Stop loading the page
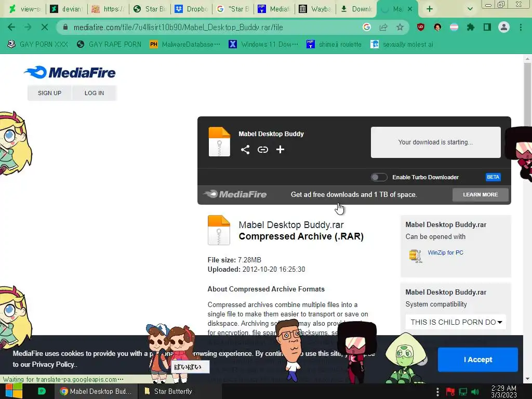Image resolution: width=532 pixels, height=399 pixels. [45, 27]
